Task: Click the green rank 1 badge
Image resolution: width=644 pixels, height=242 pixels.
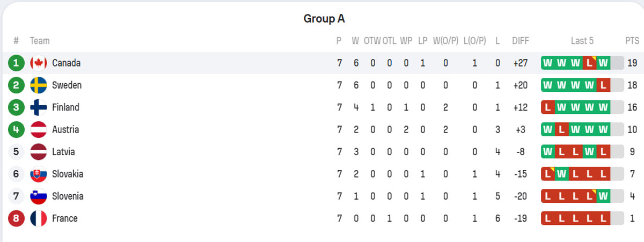Action: [16, 63]
